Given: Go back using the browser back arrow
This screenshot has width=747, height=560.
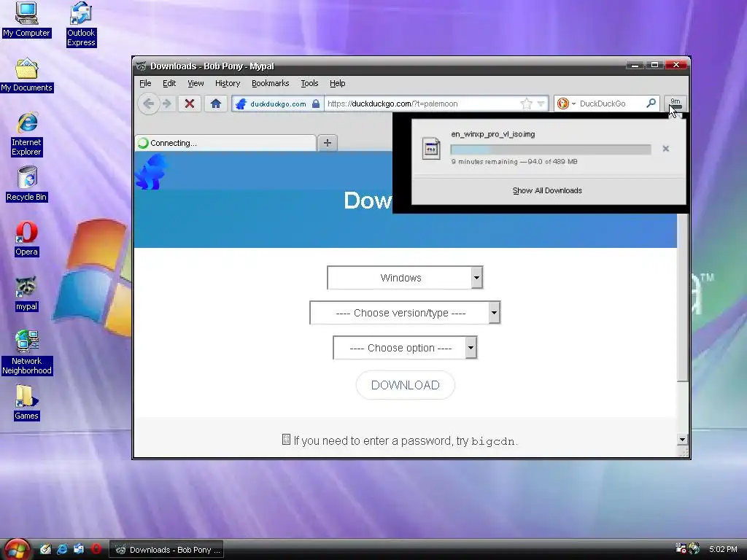Looking at the screenshot, I should 148,104.
